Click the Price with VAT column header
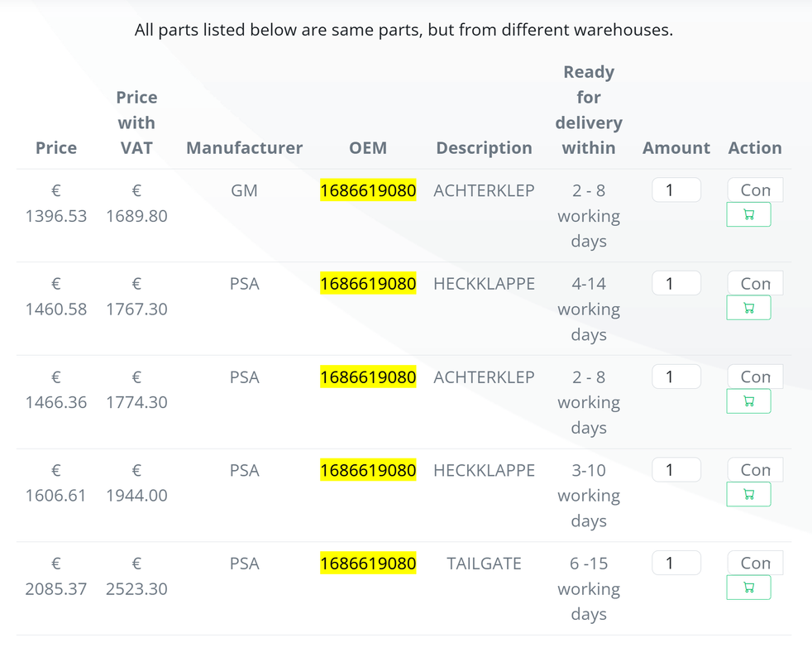The width and height of the screenshot is (812, 662). coord(136,122)
